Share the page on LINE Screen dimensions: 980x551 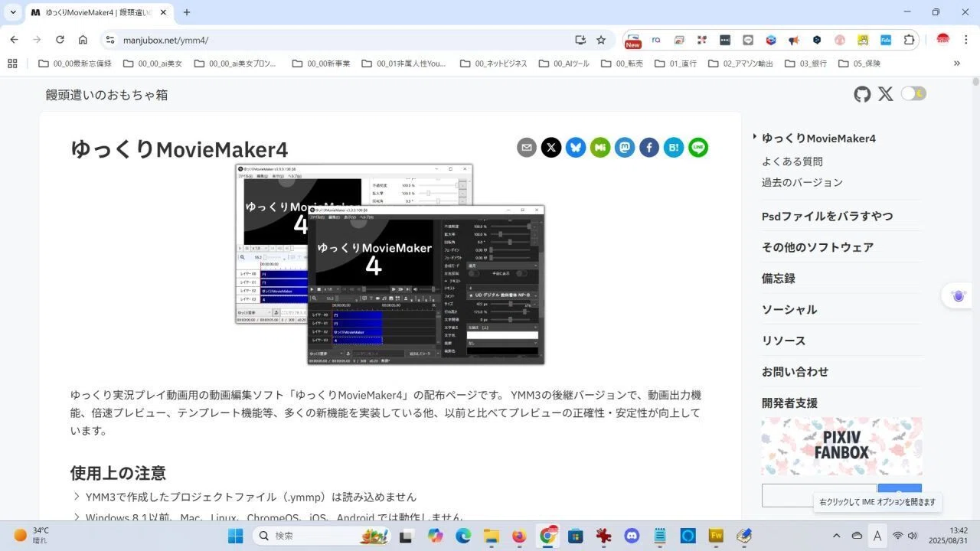point(698,148)
